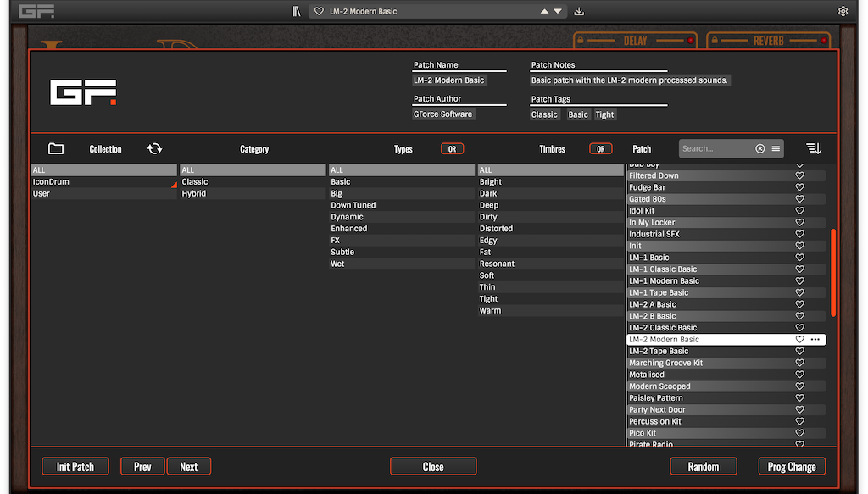This screenshot has width=868, height=494.
Task: Favorite the LM-1 Modern Basic patch
Action: pyautogui.click(x=800, y=281)
